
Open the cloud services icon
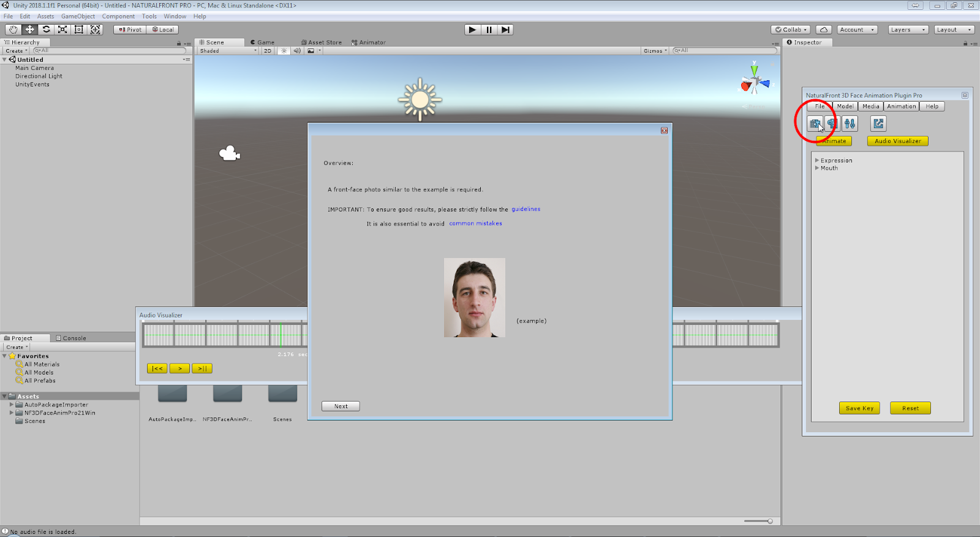824,29
